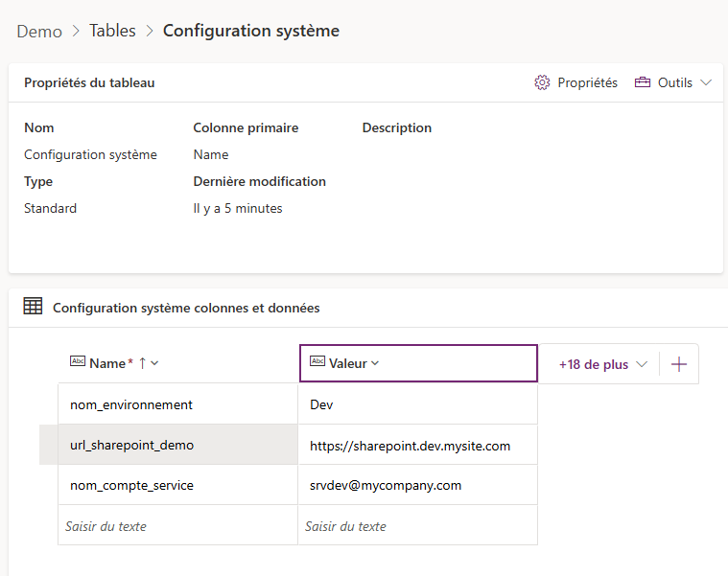Go to Demo breadcrumb
Image resolution: width=728 pixels, height=576 pixels.
click(39, 32)
